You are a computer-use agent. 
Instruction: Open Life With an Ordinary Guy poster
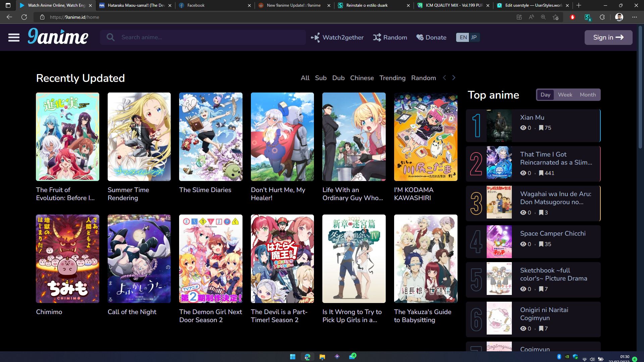click(x=354, y=137)
